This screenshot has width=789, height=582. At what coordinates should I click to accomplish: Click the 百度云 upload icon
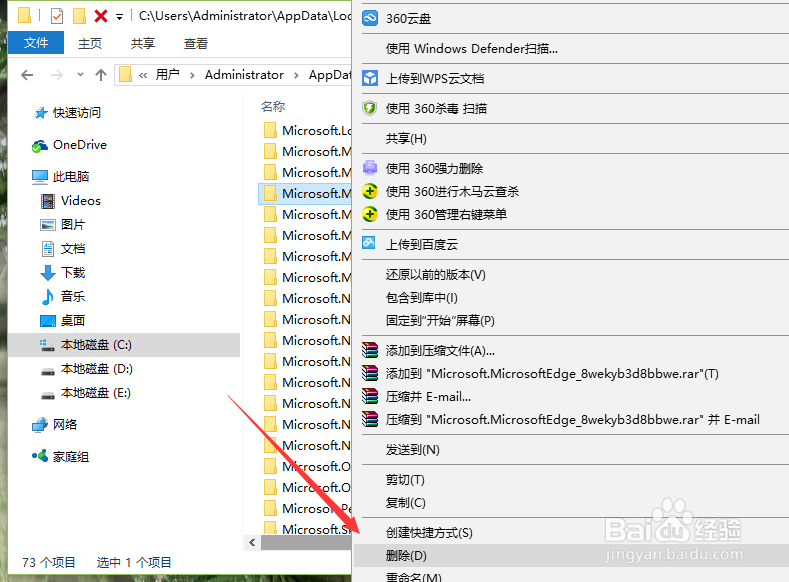point(369,243)
